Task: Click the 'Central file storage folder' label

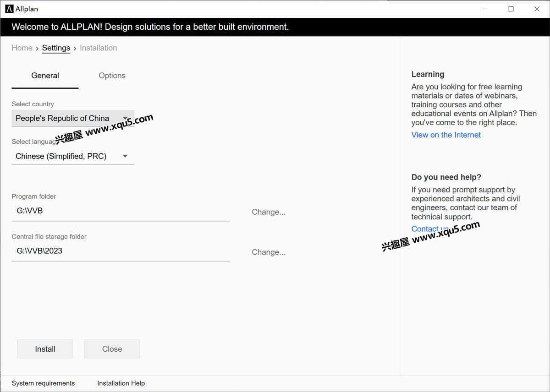Action: (x=49, y=237)
